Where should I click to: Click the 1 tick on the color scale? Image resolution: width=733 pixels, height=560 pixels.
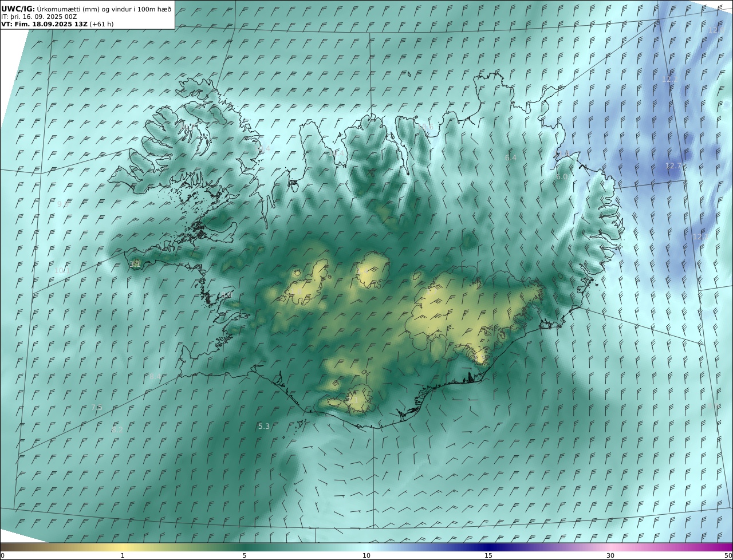(x=122, y=556)
